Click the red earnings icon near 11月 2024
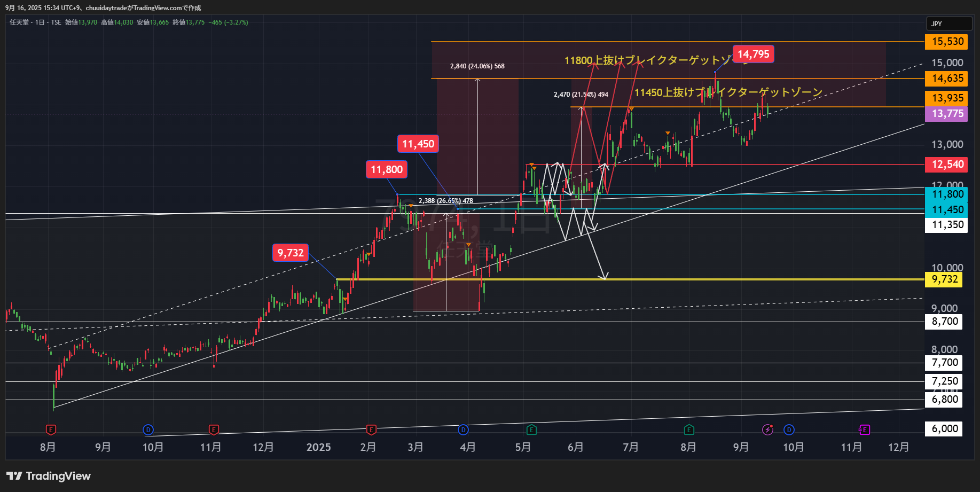 pos(214,429)
